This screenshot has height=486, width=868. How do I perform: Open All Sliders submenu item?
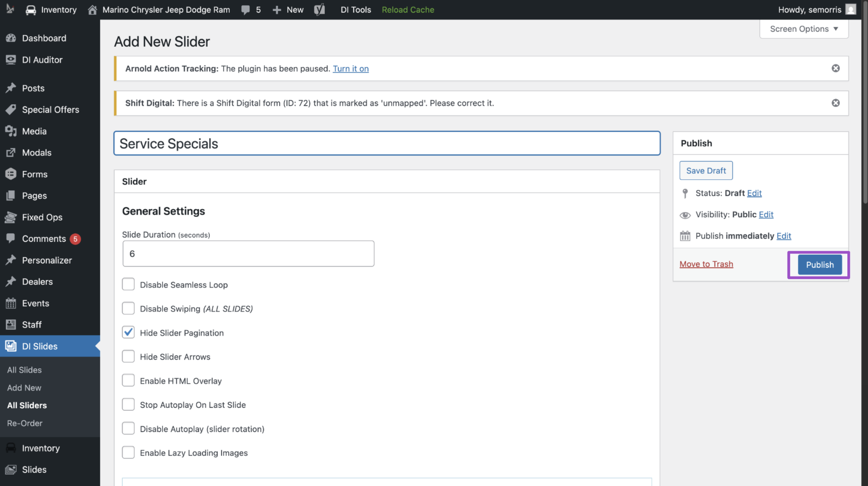(x=27, y=405)
